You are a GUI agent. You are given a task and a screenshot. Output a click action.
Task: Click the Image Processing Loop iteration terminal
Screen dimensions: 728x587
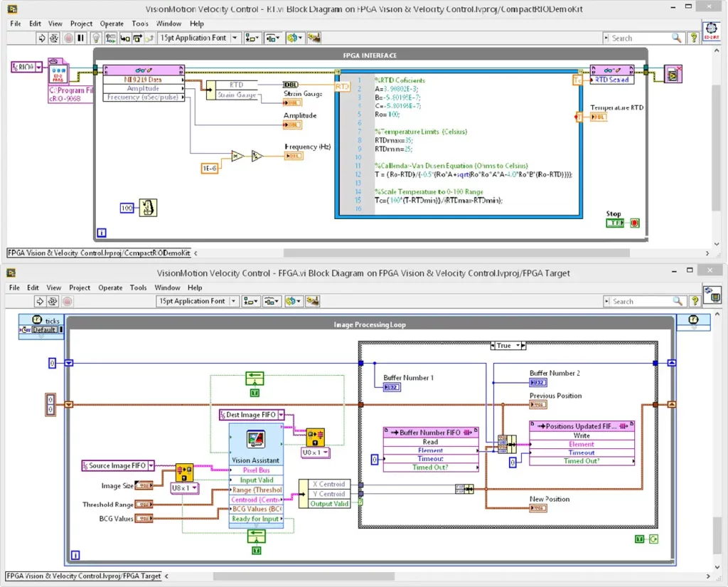coord(75,555)
